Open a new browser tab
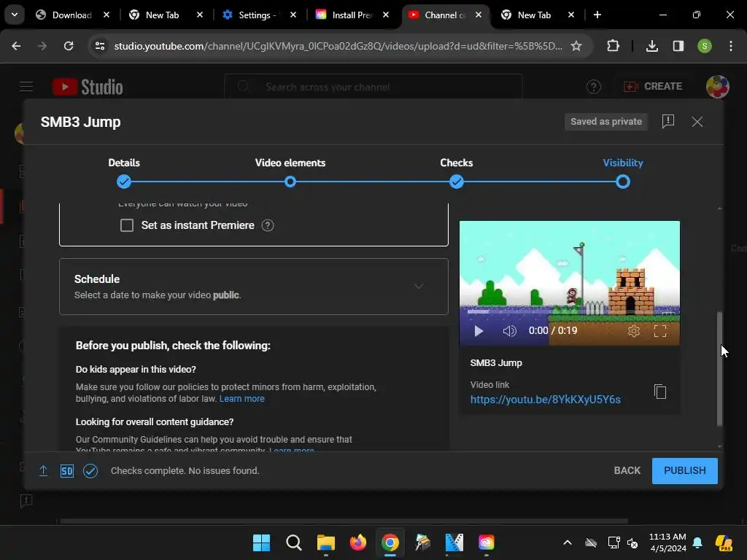Image resolution: width=747 pixels, height=560 pixels. 597,15
